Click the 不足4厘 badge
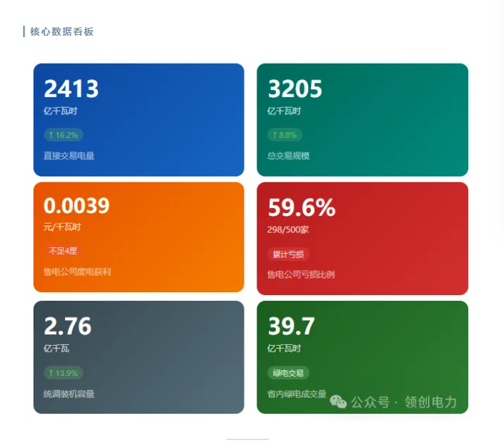This screenshot has width=504, height=448. (x=63, y=251)
